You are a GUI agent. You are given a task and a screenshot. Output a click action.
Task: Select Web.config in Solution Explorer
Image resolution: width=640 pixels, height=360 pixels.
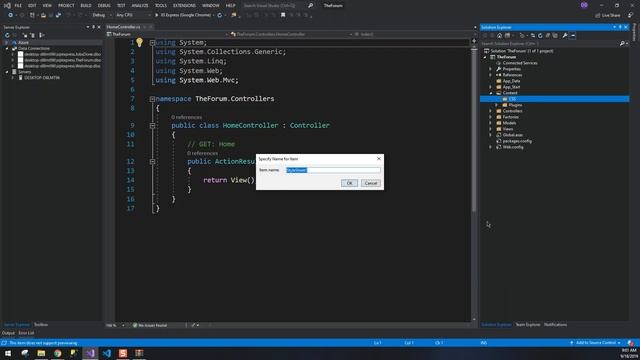pyautogui.click(x=513, y=147)
